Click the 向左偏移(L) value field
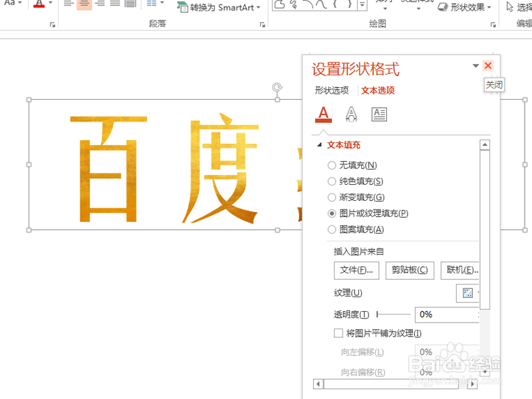Screen dimensions: 532x399 point(447,352)
